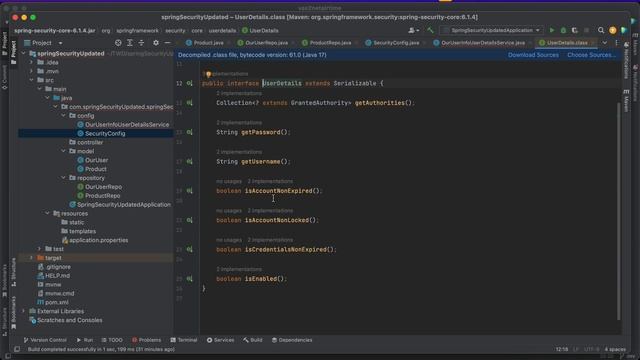Click 2 implementations hint above getPassword
The width and height of the screenshot is (640, 360).
coord(239,122)
